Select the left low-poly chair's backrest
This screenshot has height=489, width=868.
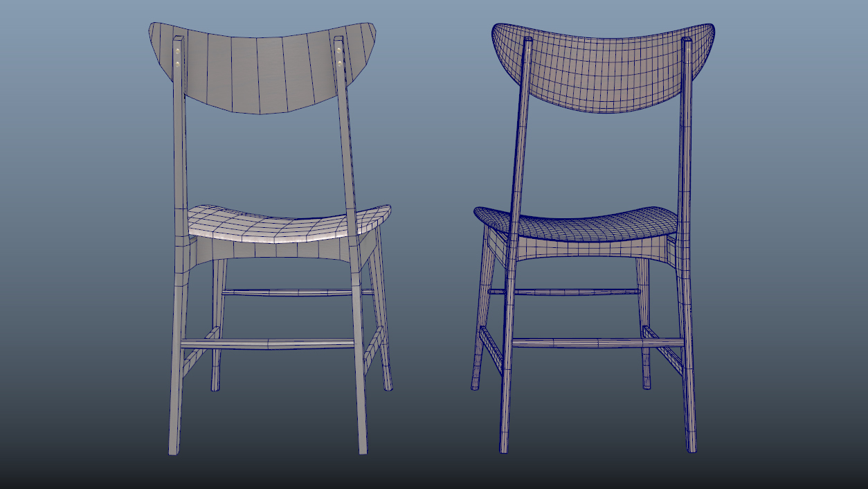[262, 68]
